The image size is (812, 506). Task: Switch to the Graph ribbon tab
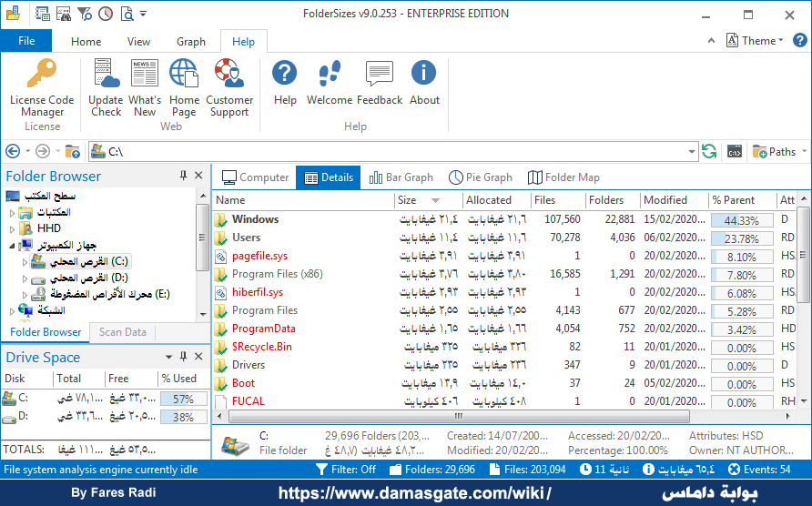191,42
